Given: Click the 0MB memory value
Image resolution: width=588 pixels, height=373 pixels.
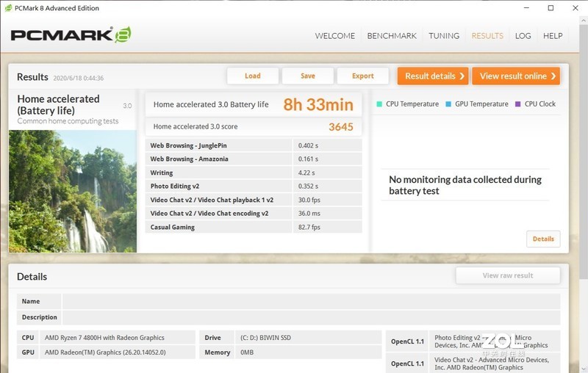Looking at the screenshot, I should click(247, 352).
